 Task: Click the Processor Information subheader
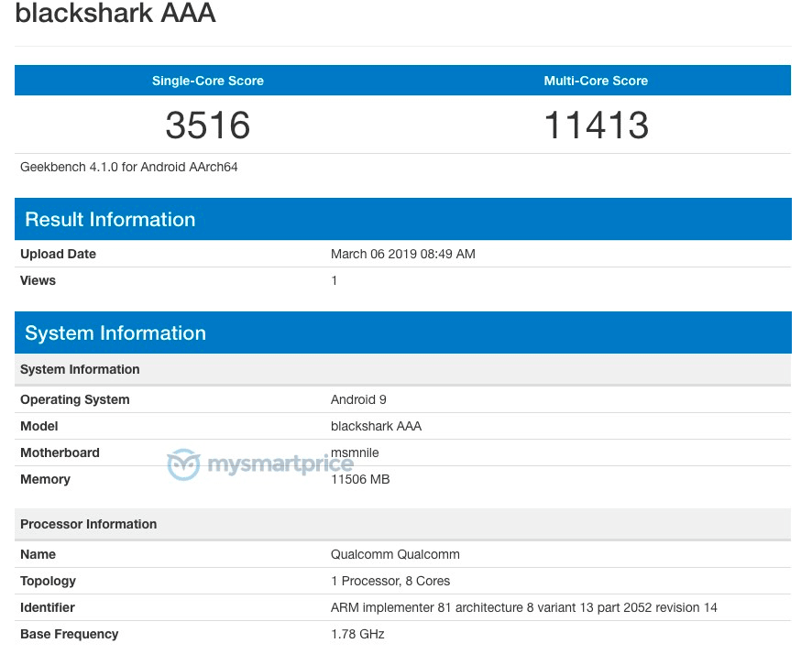[88, 524]
